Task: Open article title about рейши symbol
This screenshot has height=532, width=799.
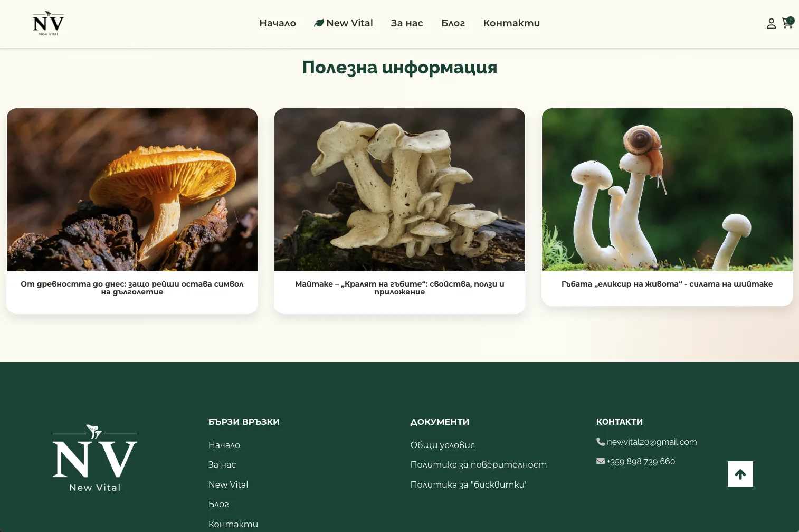Action: 132,288
